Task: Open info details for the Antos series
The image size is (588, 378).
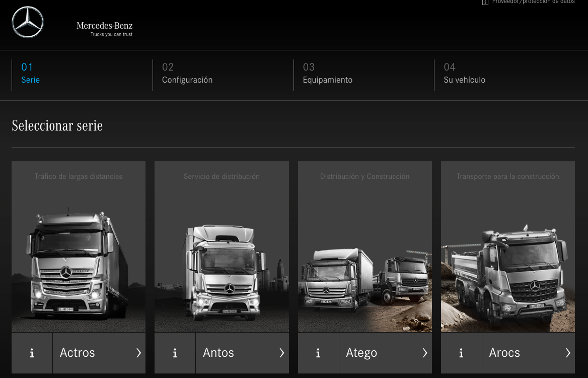Action: pos(175,353)
